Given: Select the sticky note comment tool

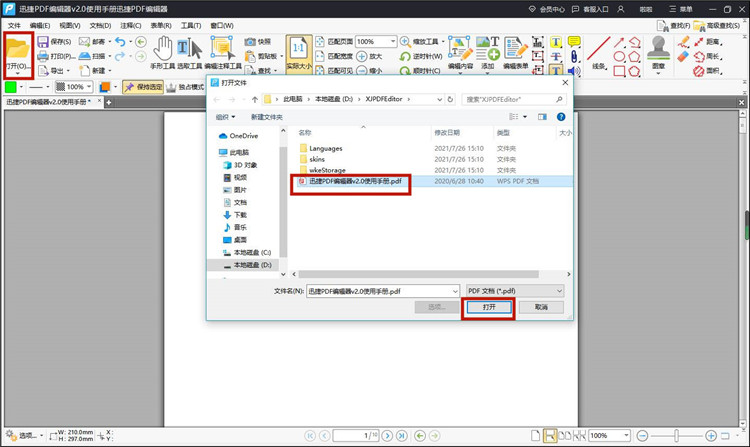Looking at the screenshot, I should (x=574, y=42).
